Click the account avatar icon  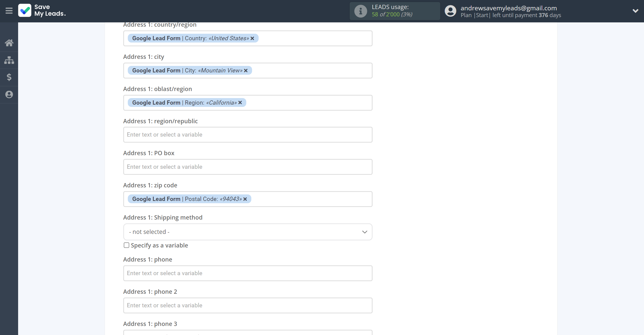450,11
